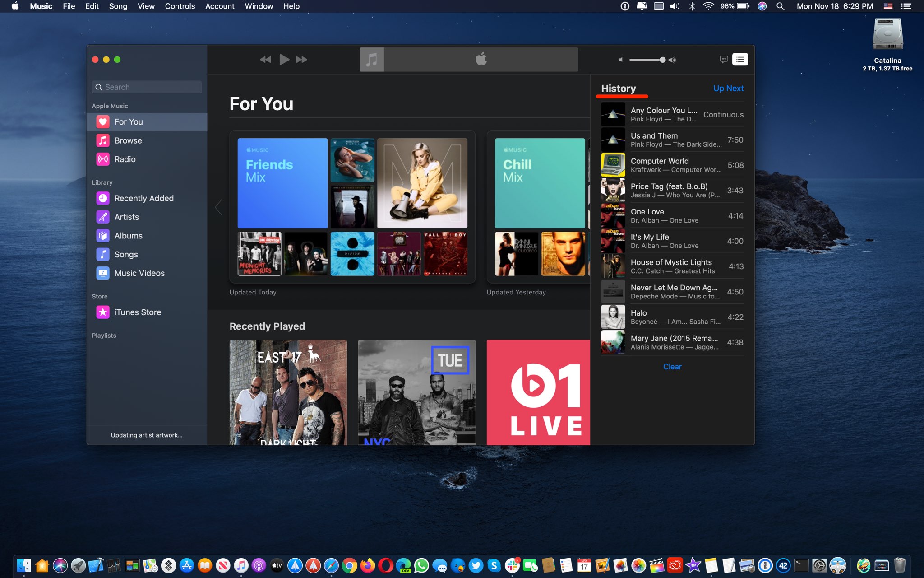Open the Chill Mix tile

click(x=540, y=183)
